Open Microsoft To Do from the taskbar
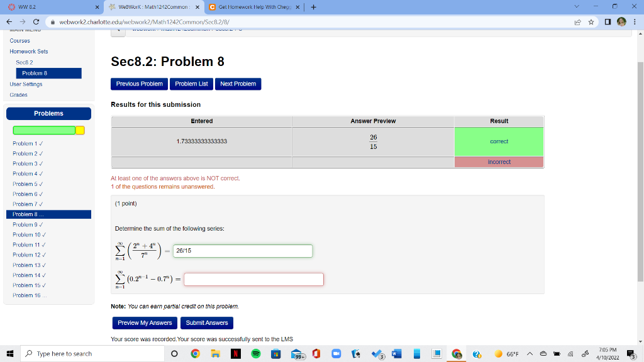 [376, 354]
